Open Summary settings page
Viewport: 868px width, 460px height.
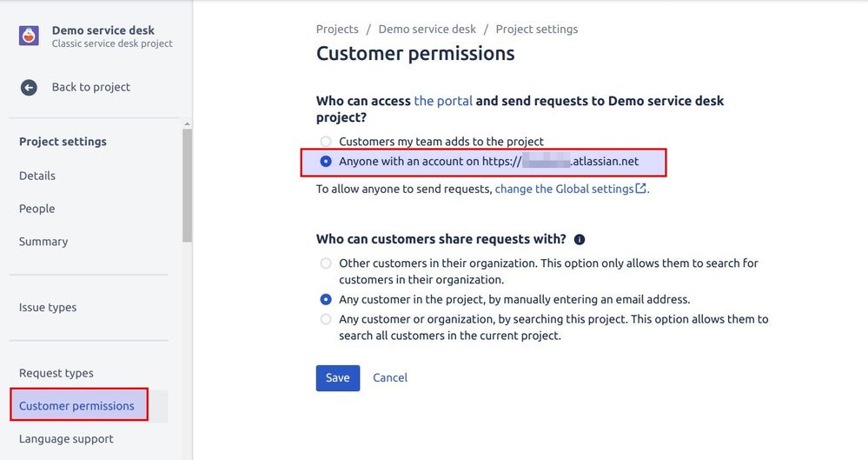43,242
